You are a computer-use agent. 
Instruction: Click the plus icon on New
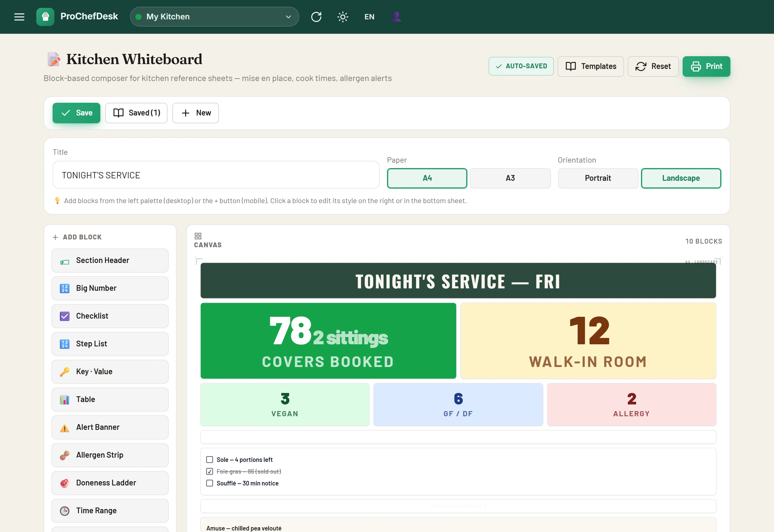click(x=186, y=113)
